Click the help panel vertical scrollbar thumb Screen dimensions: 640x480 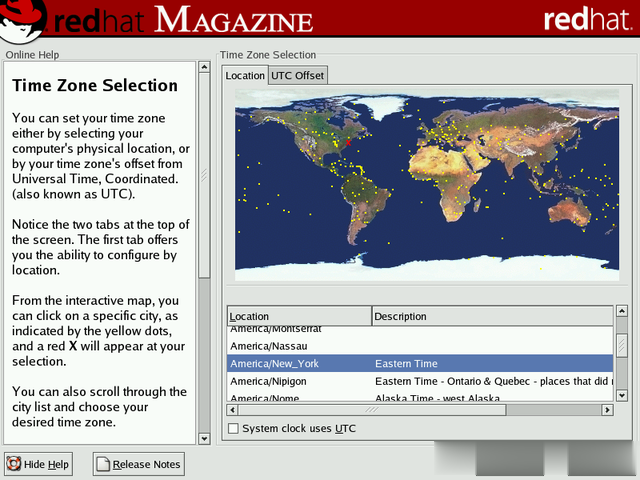(204, 176)
